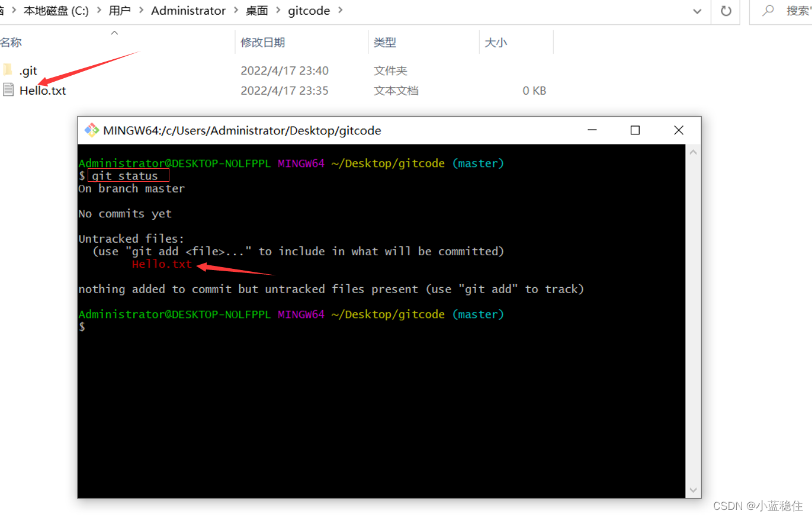812x517 pixels.
Task: Click the MINGW64 window title text
Action: [242, 130]
